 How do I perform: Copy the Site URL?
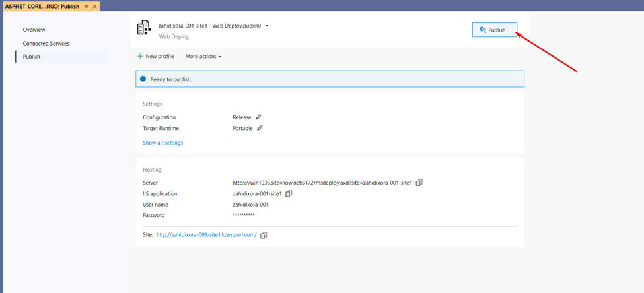click(264, 235)
